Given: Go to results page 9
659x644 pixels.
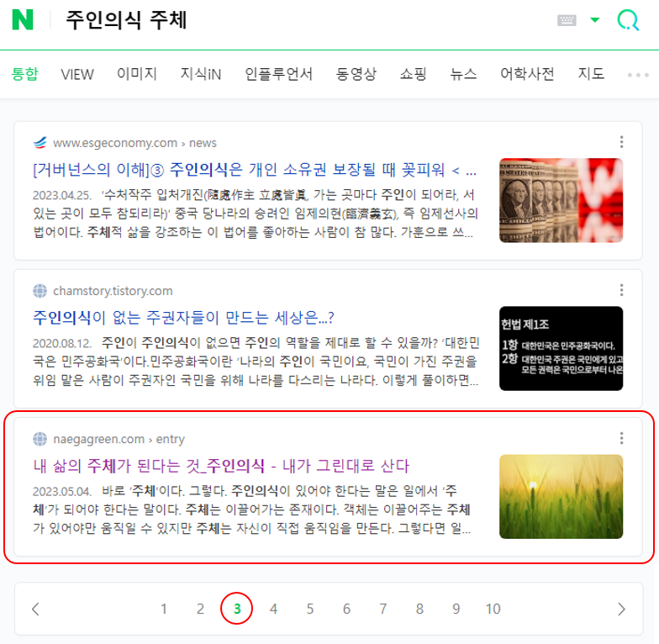Looking at the screenshot, I should point(456,609).
